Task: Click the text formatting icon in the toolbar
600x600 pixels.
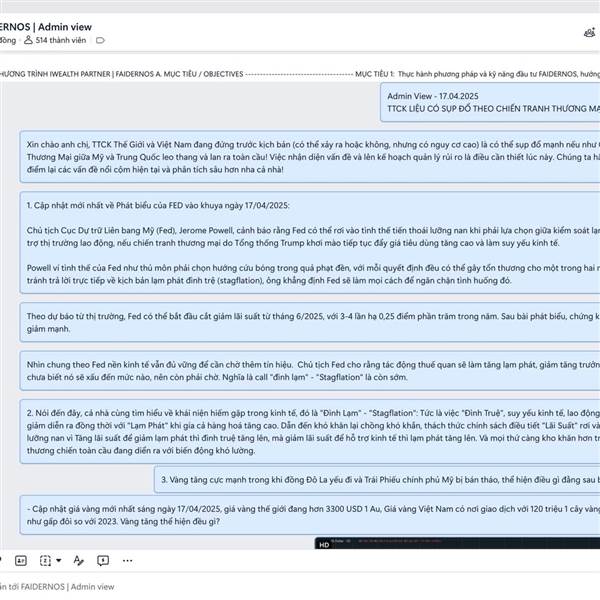Action: pos(78,561)
